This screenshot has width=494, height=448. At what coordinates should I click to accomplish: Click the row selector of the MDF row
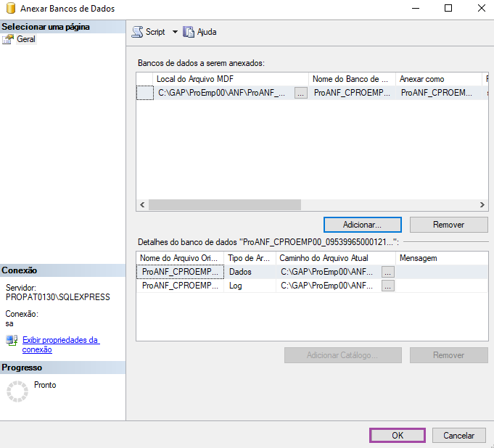(145, 93)
